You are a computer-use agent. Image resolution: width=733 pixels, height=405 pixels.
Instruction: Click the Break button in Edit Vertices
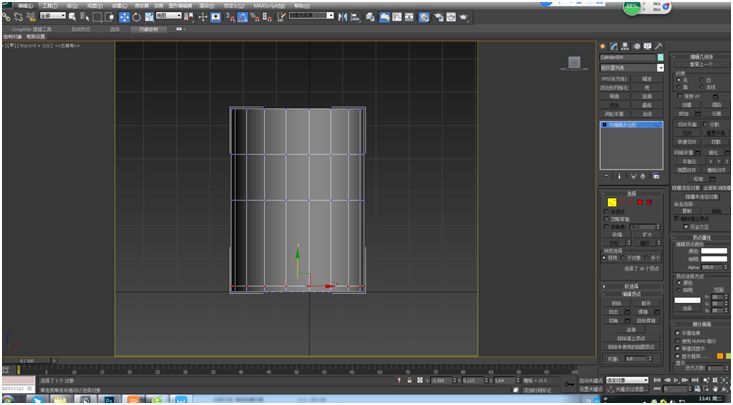[647, 303]
